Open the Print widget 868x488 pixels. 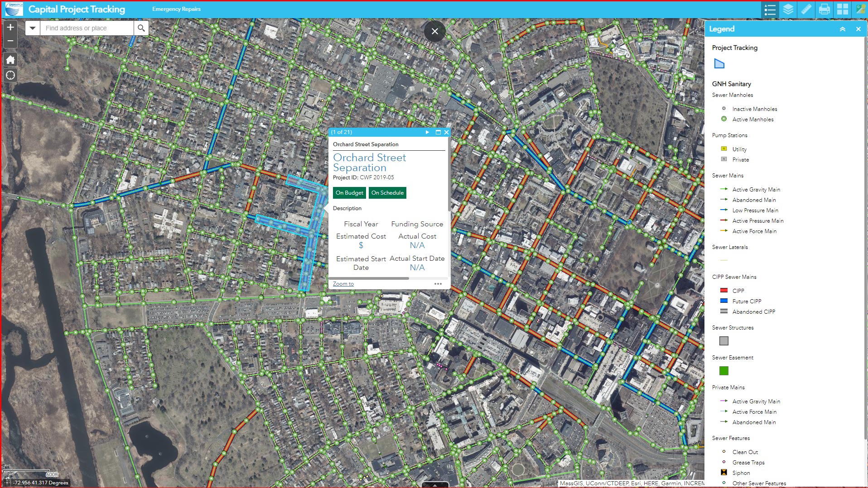(824, 10)
